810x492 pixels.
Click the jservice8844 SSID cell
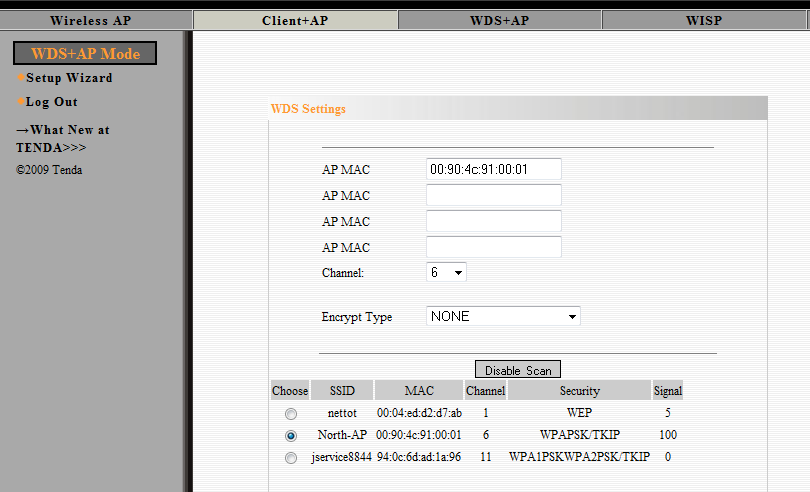341,457
